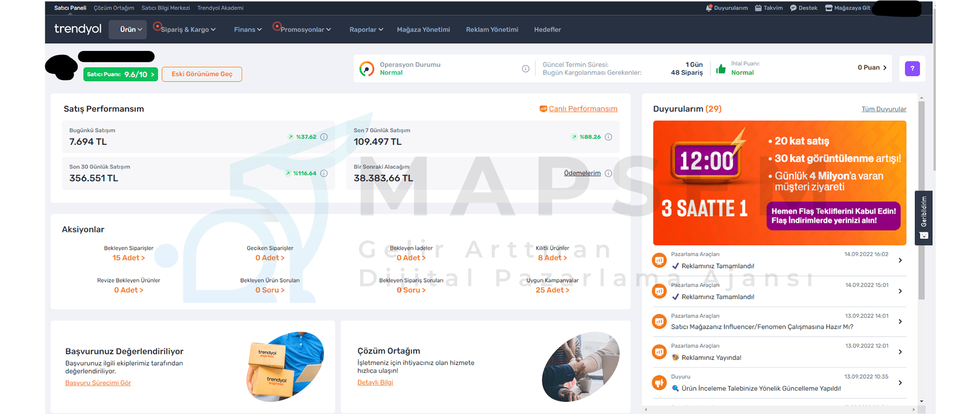Click info icon beside Son 7 Günlük %88.26
The image size is (980, 414).
(x=609, y=137)
